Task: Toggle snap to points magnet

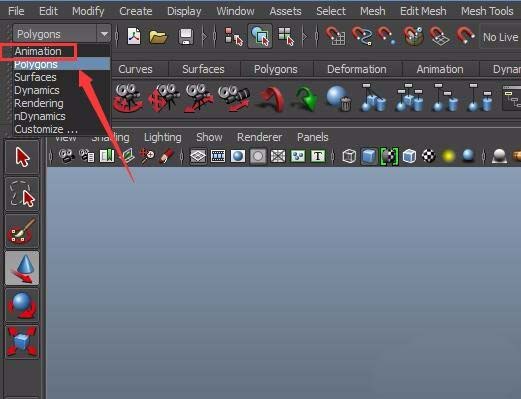Action: (387, 36)
